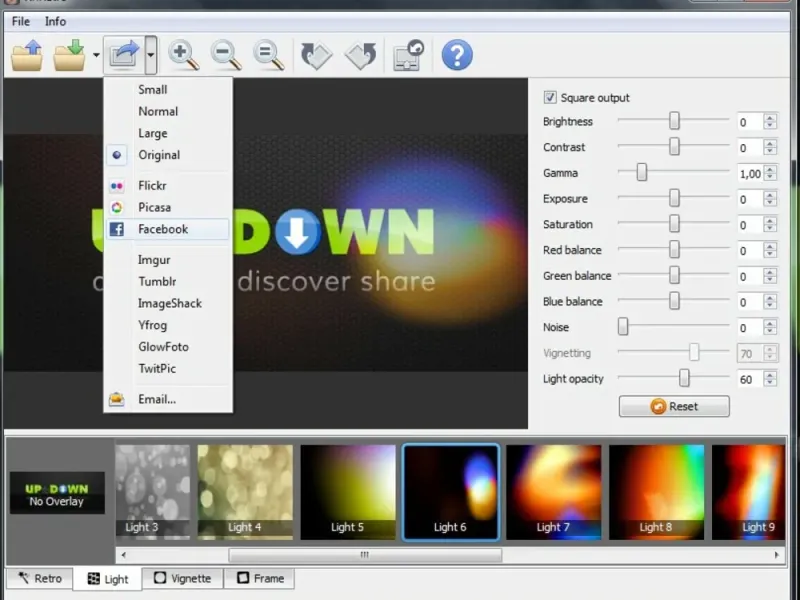
Task: Choose Facebook from the share menu
Action: point(163,229)
